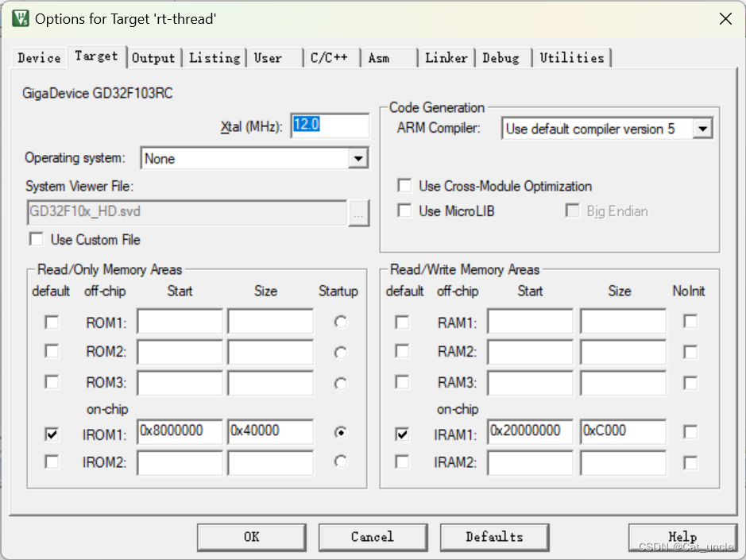Uncheck the IRAM1 default checkbox
The image size is (746, 560).
coord(402,434)
